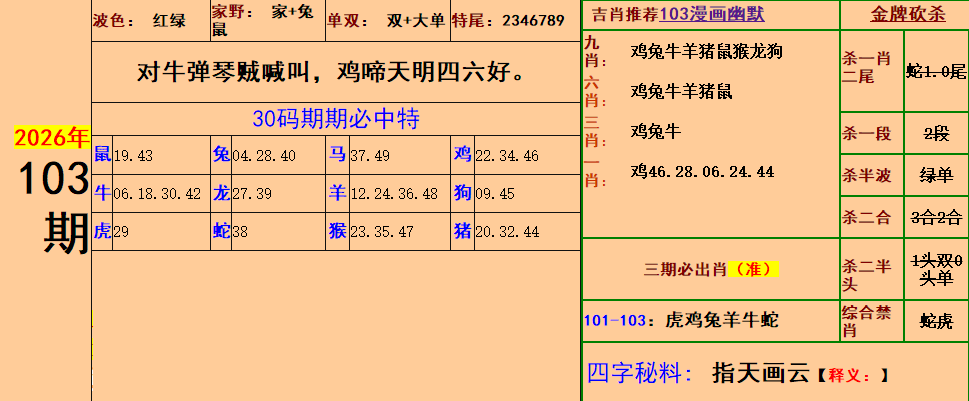The width and height of the screenshot is (969, 401).
Task: Click the 杀二合 label
Action: [x=866, y=217]
